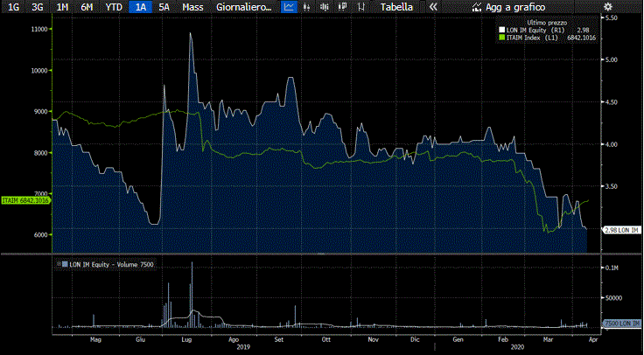Collapse panel with double chevron icon

pos(432,7)
